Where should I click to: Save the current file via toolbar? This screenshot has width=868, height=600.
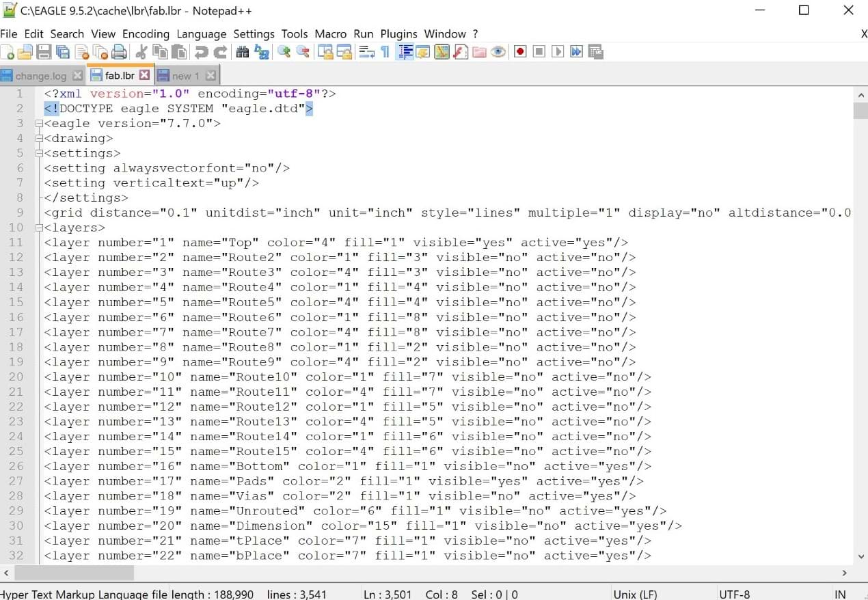[44, 52]
